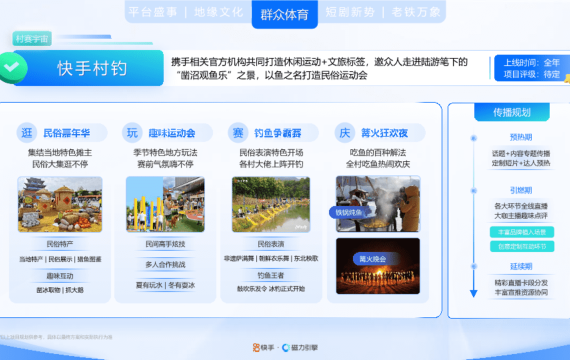Viewport: 570px width, 360px height.
Task: Open the fishing pond competition photo
Action: [271, 204]
